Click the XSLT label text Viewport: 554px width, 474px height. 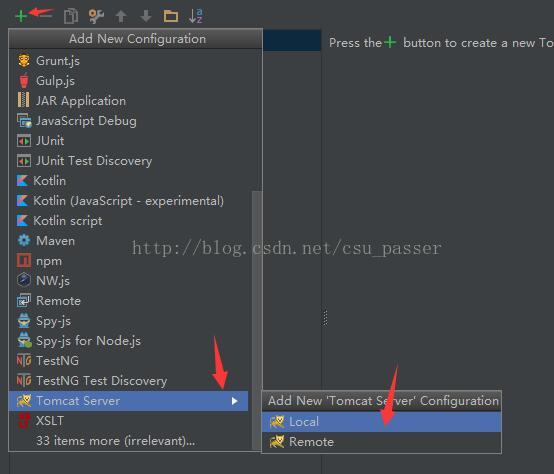50,421
